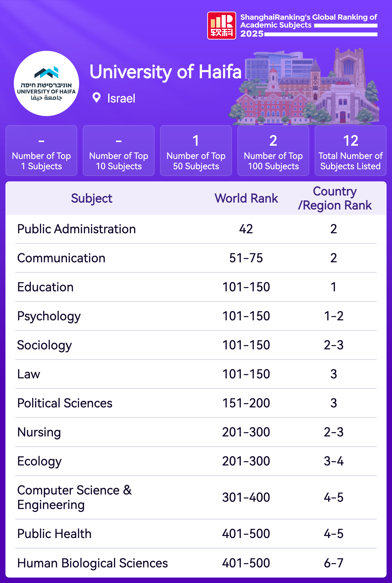Click the University of Haifa circular logo
The width and height of the screenshot is (392, 583).
tap(46, 83)
